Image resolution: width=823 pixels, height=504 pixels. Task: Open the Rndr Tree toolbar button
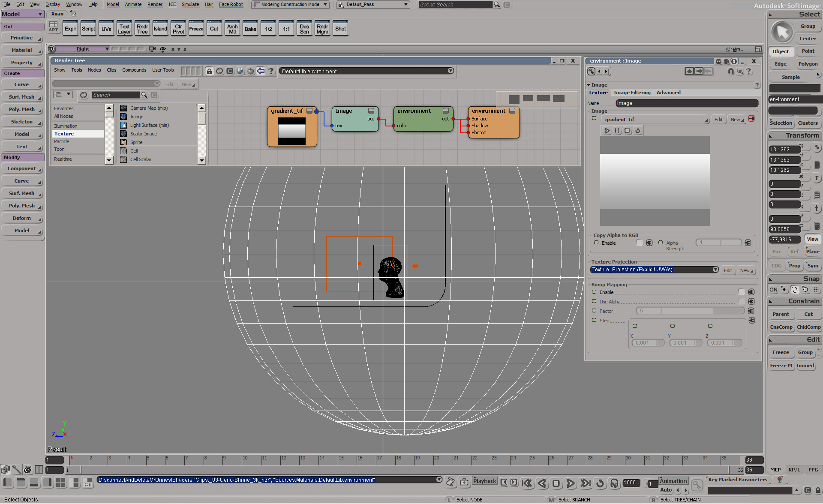(x=142, y=29)
